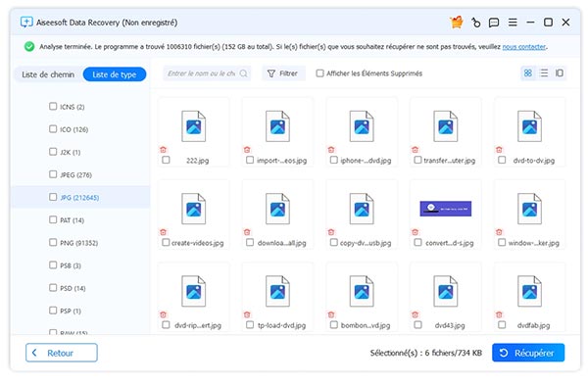
Task: Click the register key icon
Action: click(x=475, y=23)
